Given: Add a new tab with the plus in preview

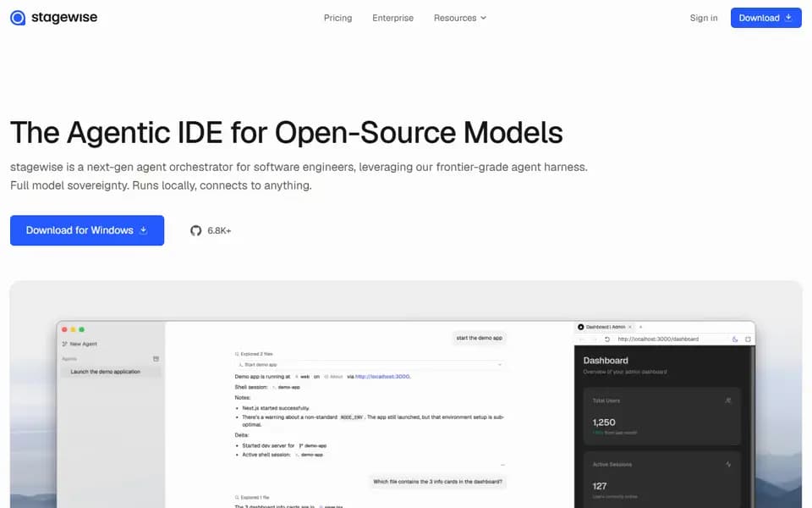Looking at the screenshot, I should tap(640, 327).
